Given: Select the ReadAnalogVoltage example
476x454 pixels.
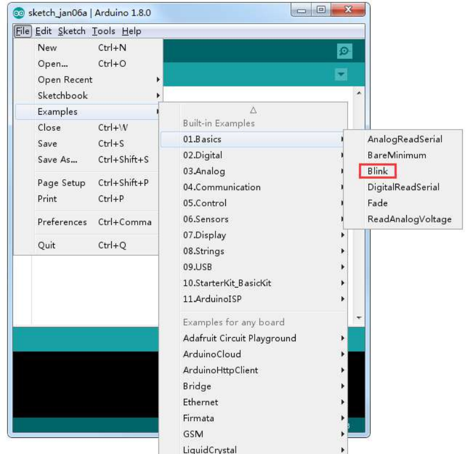Looking at the screenshot, I should pos(403,219).
